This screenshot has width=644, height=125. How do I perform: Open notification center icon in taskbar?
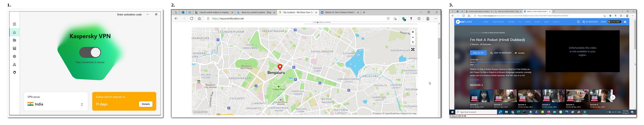pos(632,112)
